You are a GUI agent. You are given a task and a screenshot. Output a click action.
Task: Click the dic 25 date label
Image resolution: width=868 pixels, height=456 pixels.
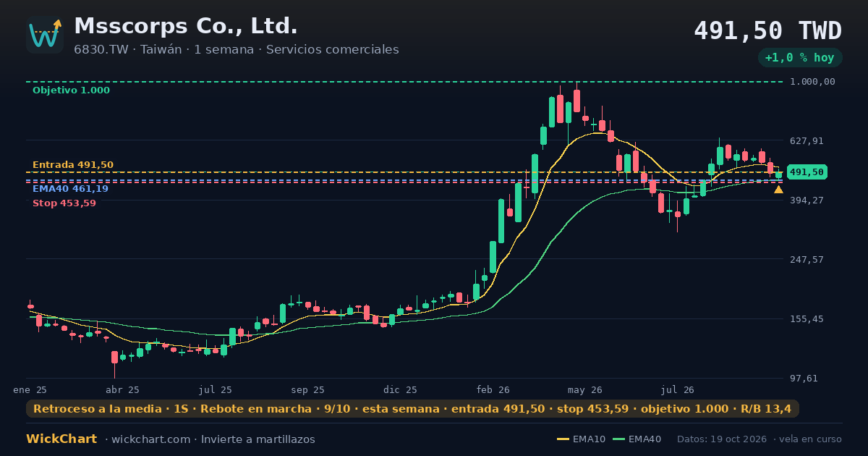401,390
